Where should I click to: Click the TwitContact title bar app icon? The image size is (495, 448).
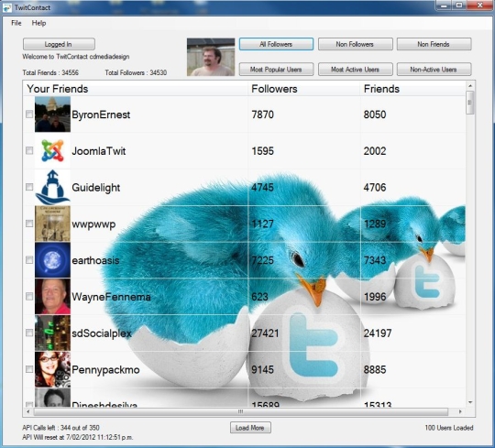(7, 7)
